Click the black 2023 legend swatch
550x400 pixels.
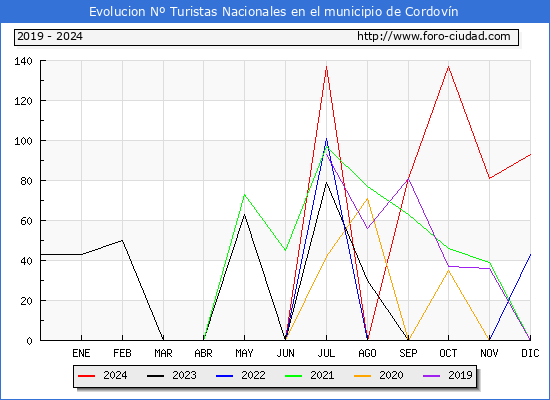(155, 376)
